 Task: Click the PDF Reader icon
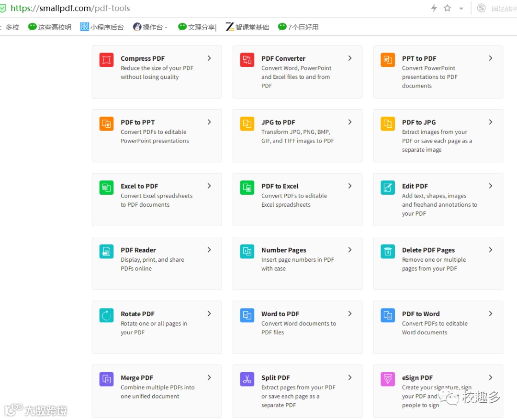point(106,251)
